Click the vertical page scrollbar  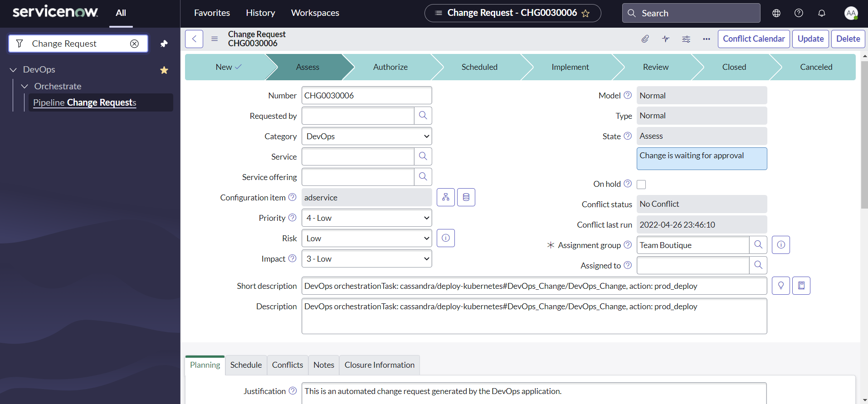(x=864, y=135)
